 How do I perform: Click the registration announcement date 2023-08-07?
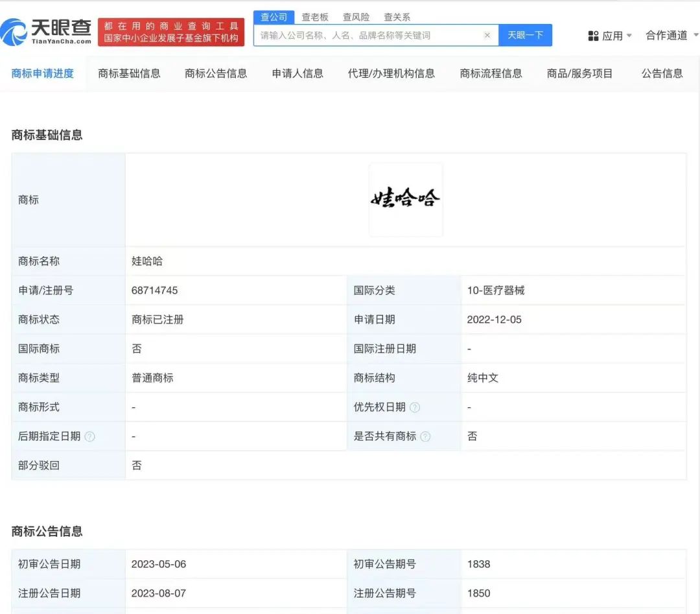point(159,593)
